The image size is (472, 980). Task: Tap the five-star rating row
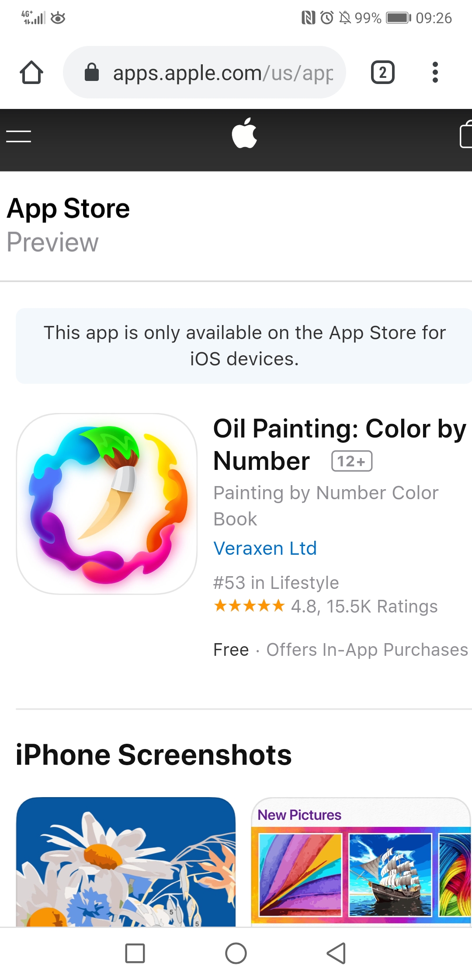click(x=326, y=606)
